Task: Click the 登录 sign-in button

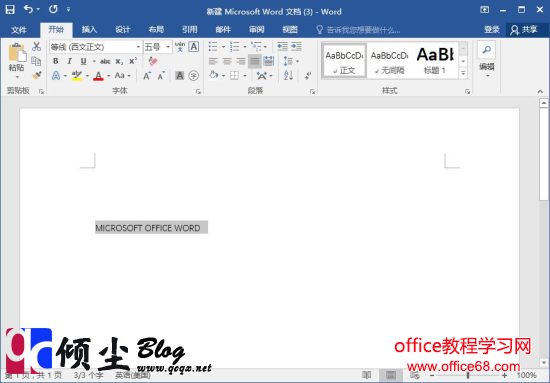Action: [x=492, y=30]
